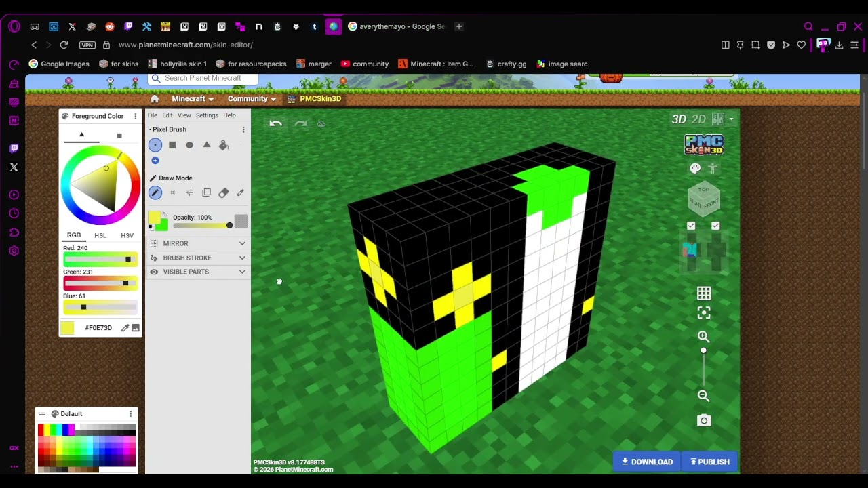Switch to 3D view mode
868x488 pixels.
point(679,119)
